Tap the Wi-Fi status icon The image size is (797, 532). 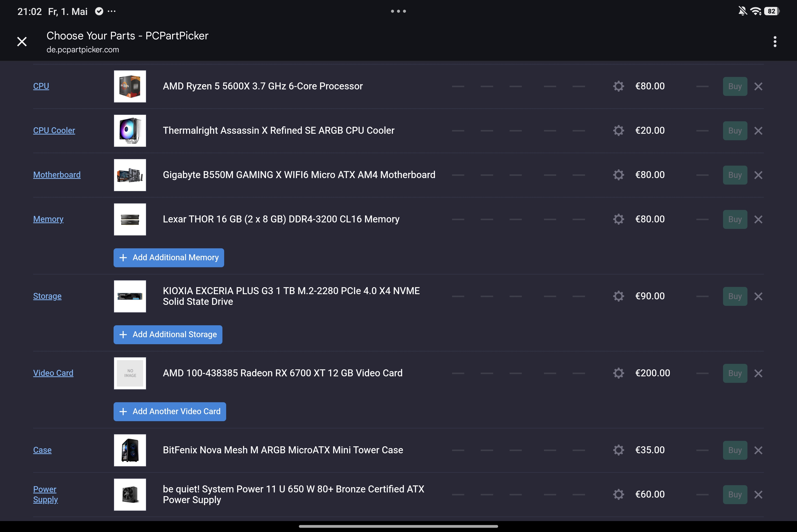[756, 11]
